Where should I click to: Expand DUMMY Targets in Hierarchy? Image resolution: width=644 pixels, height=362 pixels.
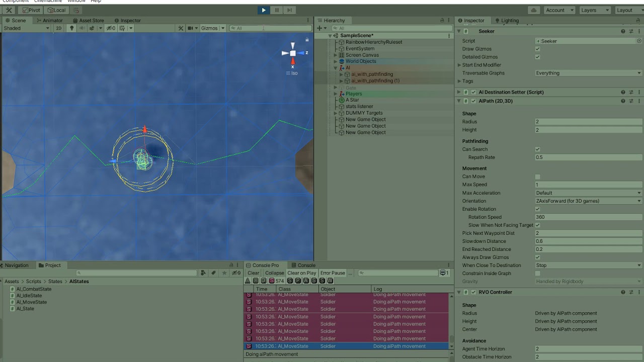coord(336,113)
